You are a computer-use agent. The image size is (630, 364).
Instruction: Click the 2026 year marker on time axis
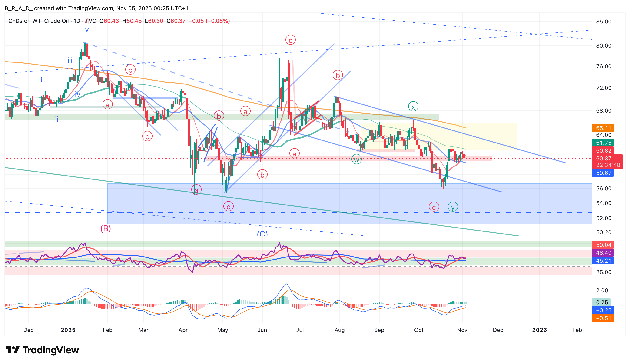(x=539, y=330)
